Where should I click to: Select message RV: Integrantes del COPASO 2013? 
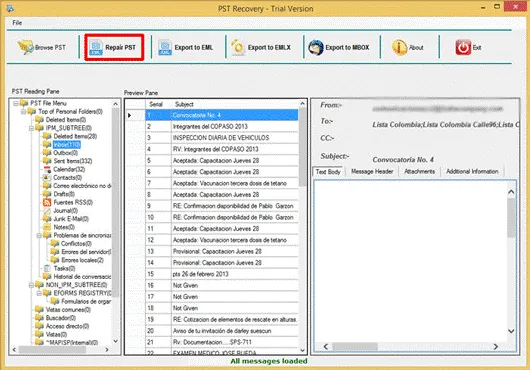pos(222,149)
